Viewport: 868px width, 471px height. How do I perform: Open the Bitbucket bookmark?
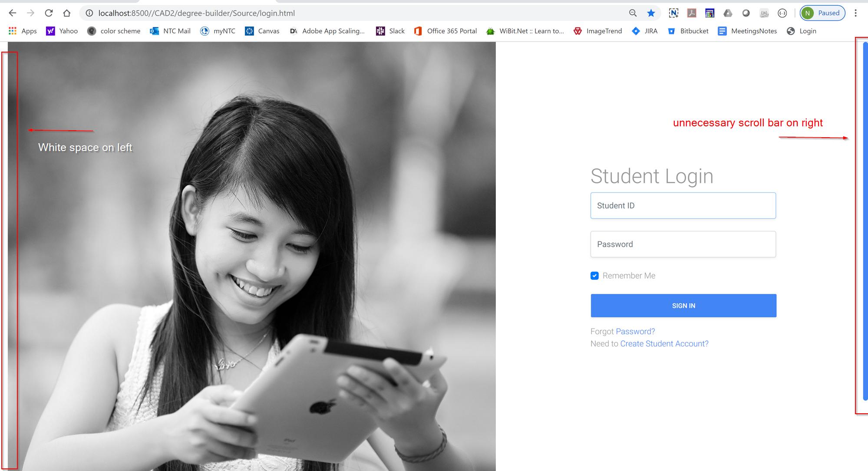[x=689, y=31]
